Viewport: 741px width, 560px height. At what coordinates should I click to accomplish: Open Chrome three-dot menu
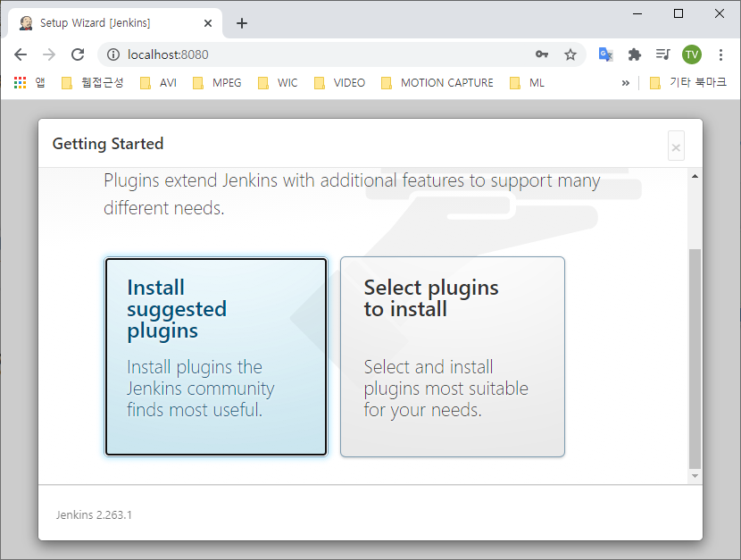pyautogui.click(x=720, y=54)
